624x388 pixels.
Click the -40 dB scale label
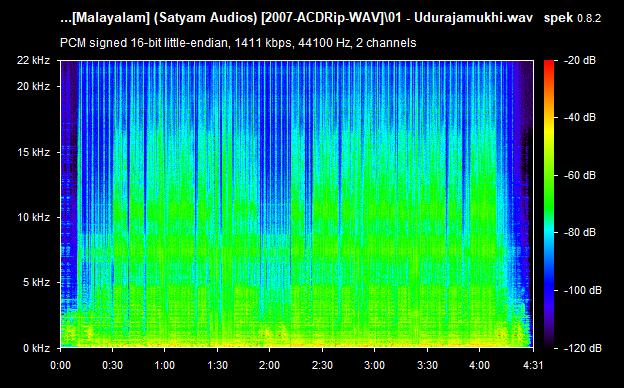pos(580,117)
